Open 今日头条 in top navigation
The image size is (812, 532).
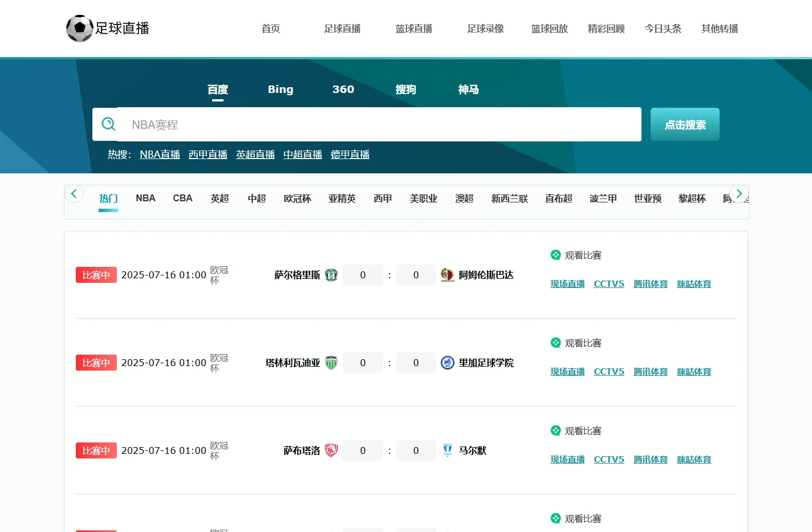click(663, 29)
